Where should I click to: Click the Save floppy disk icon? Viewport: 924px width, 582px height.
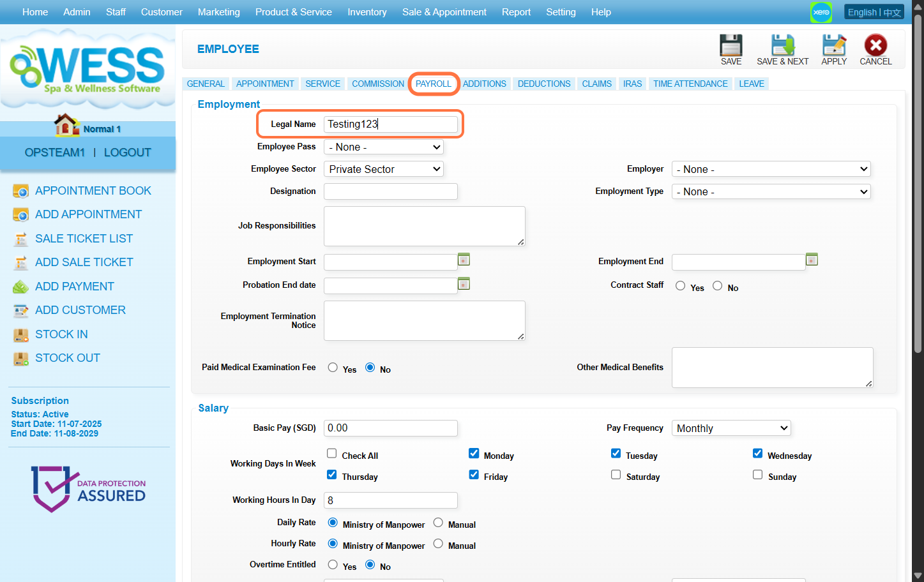point(731,46)
